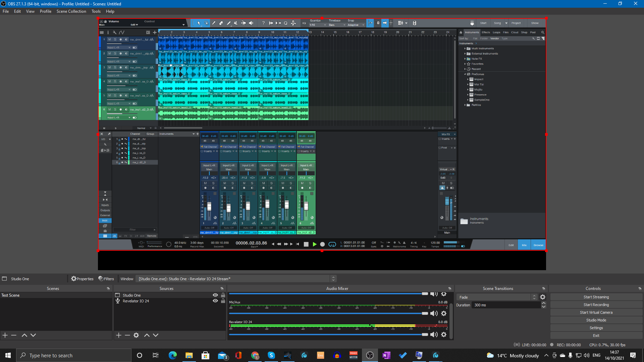Open Microsoft Edge from taskbar
The height and width of the screenshot is (362, 644).
(173, 355)
